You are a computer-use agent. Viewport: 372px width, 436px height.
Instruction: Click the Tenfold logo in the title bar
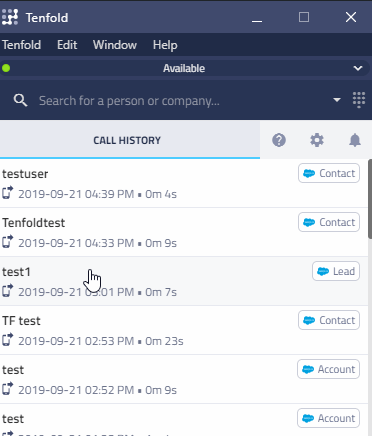point(10,17)
